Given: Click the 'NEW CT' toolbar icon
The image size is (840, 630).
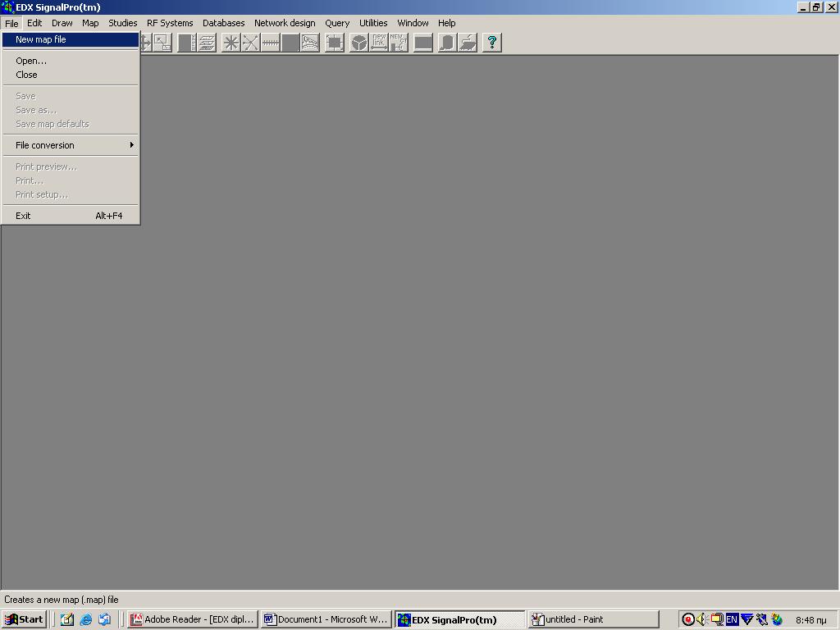Looking at the screenshot, I should 399,43.
